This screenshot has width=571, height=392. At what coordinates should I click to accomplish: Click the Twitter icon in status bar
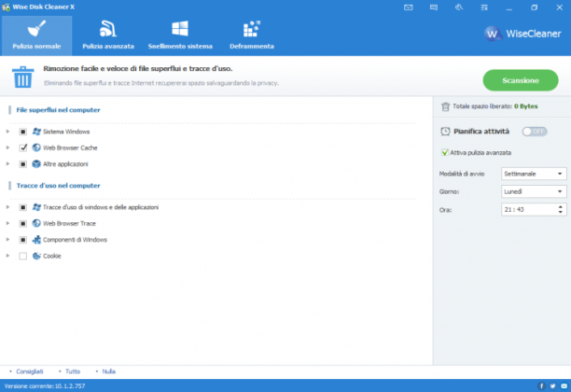[x=552, y=385]
